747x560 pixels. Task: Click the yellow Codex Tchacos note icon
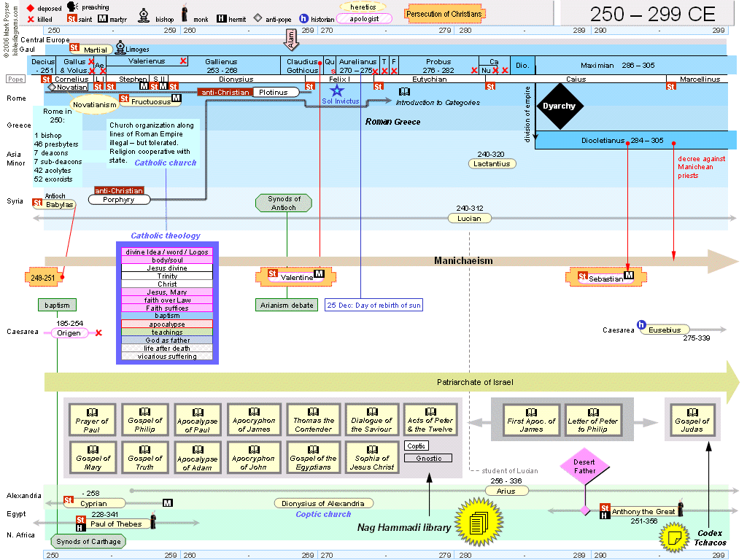pyautogui.click(x=674, y=537)
